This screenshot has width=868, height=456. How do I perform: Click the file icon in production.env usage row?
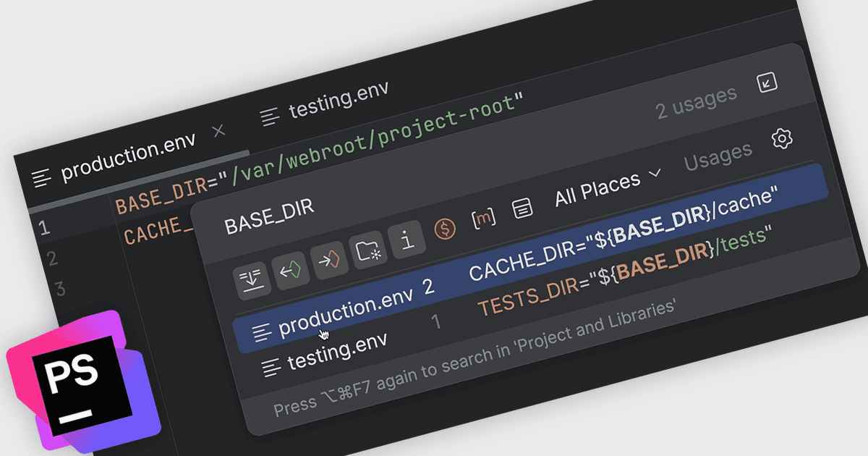(262, 332)
